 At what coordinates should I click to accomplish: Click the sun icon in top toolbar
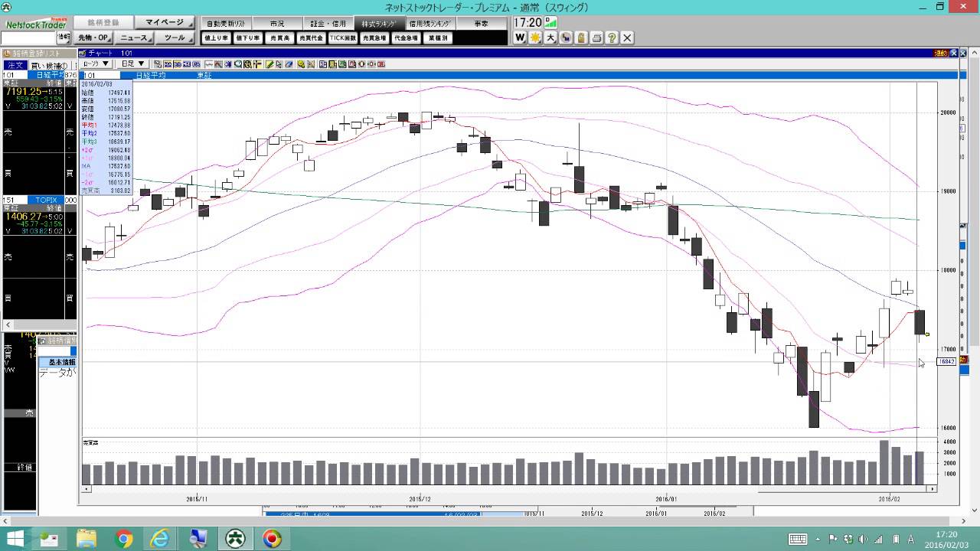pyautogui.click(x=535, y=37)
